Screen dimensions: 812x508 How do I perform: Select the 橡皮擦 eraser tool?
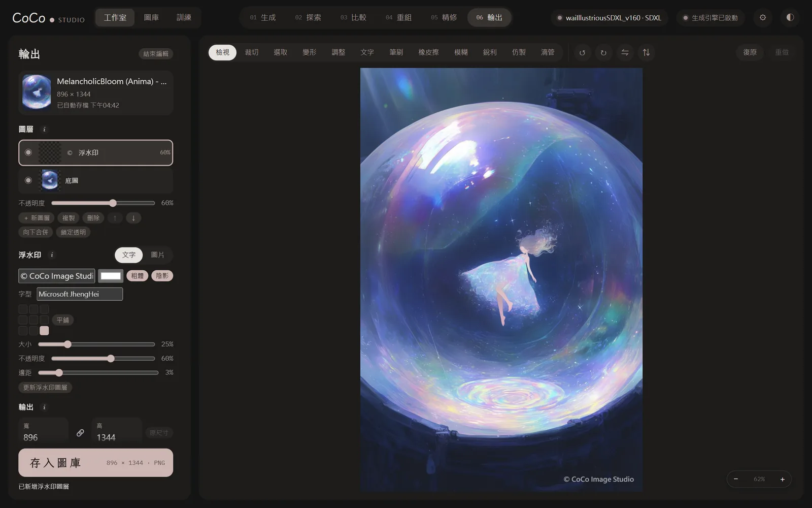(x=429, y=52)
